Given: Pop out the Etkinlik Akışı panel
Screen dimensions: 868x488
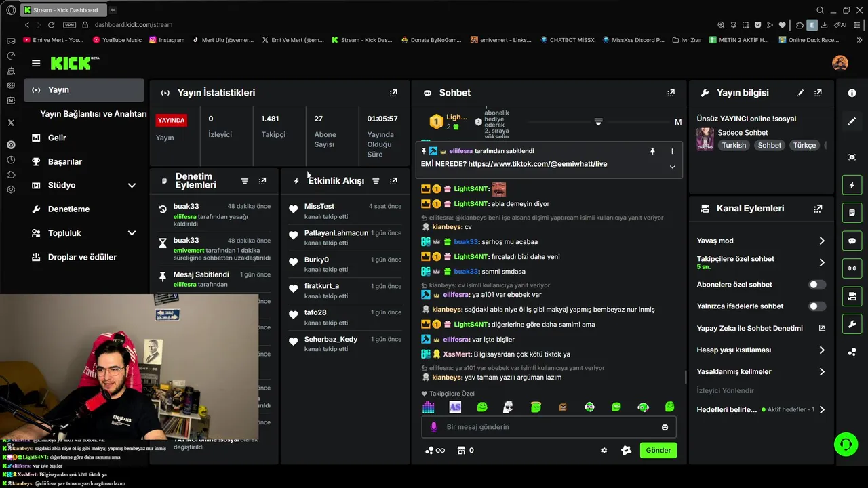Looking at the screenshot, I should 393,181.
